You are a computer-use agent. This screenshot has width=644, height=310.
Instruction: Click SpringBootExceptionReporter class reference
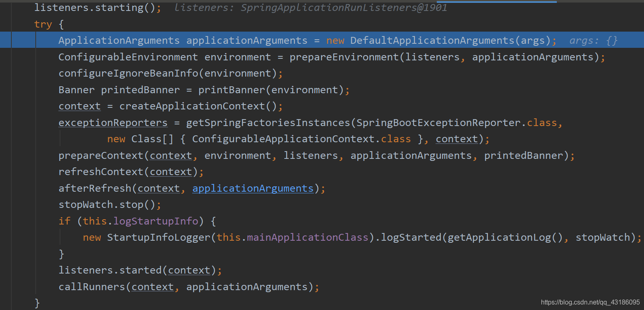(438, 123)
